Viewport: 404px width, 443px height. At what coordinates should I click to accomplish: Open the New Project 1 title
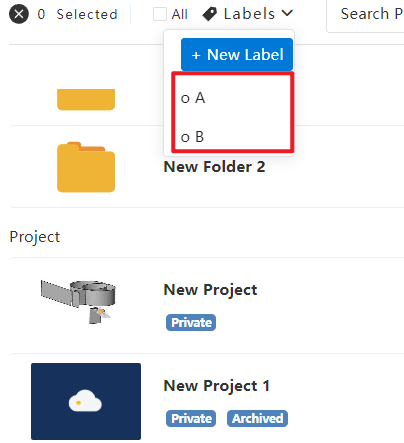click(x=217, y=386)
